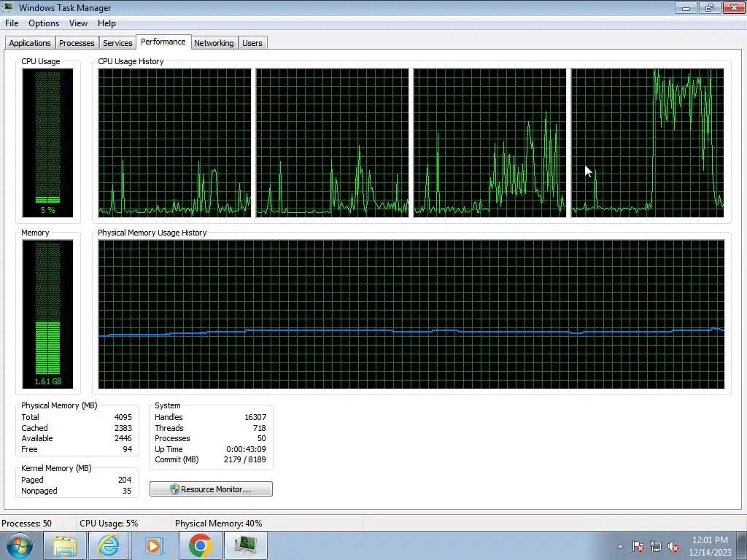
Task: Click the second CPU usage history graph
Action: pyautogui.click(x=332, y=143)
